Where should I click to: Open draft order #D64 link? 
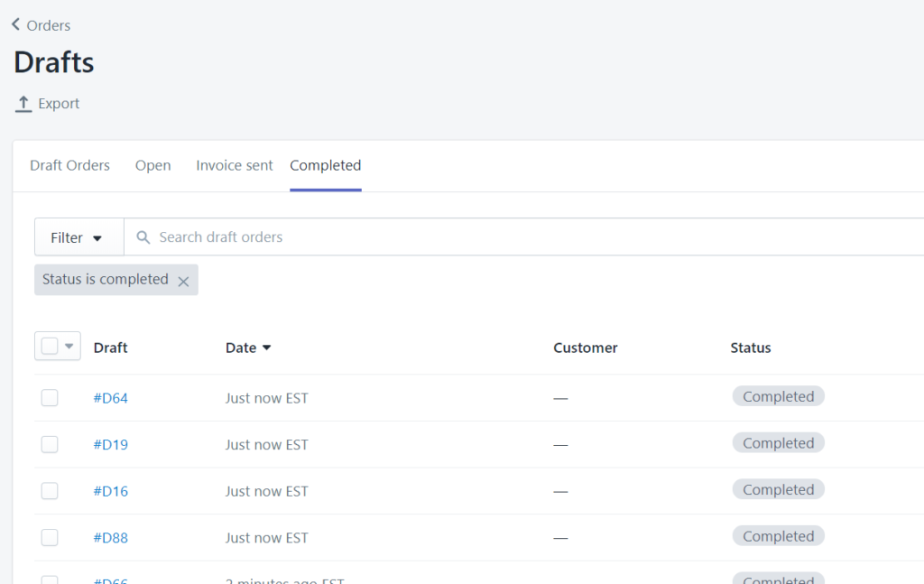click(x=111, y=398)
